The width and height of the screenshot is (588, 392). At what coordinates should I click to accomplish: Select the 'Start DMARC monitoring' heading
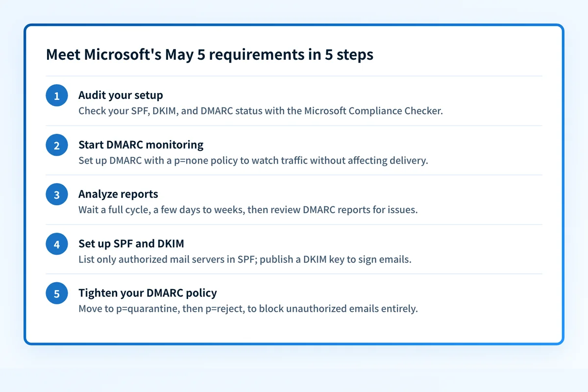[x=141, y=145]
